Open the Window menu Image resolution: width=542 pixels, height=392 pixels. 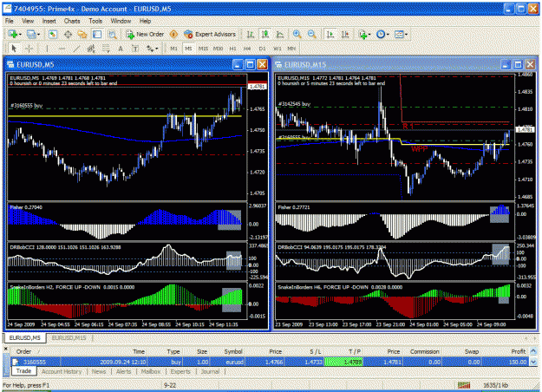point(121,21)
